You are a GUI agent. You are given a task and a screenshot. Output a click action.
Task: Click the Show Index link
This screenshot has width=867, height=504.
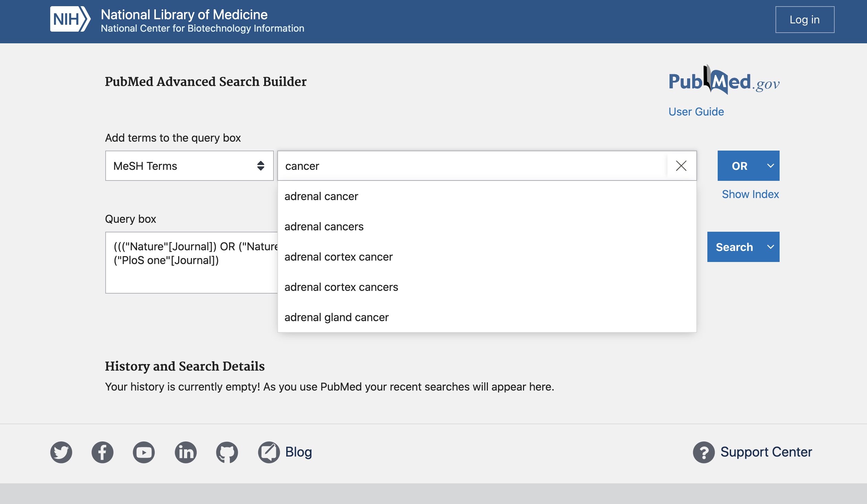750,194
